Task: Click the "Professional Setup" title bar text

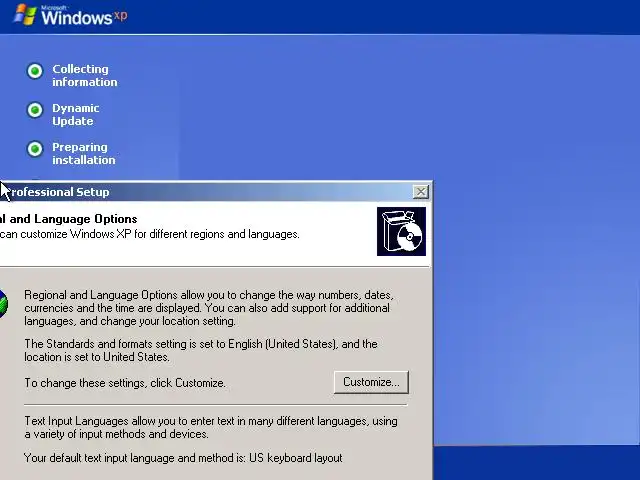Action: (59, 192)
